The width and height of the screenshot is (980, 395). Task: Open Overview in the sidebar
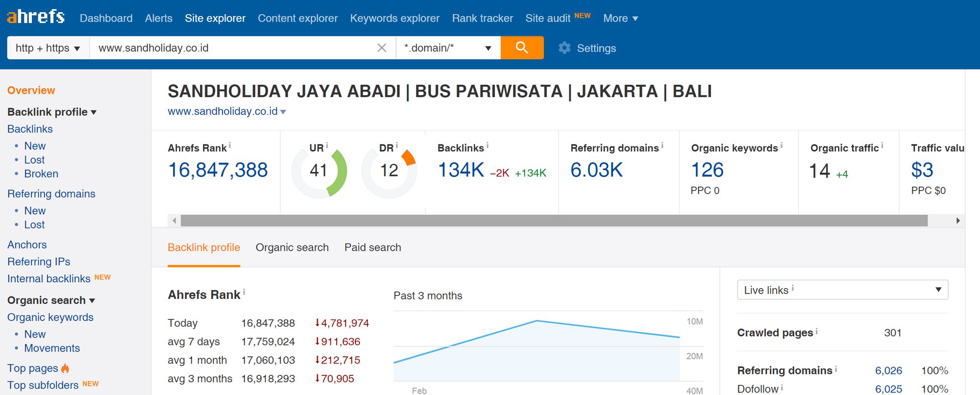pyautogui.click(x=31, y=90)
